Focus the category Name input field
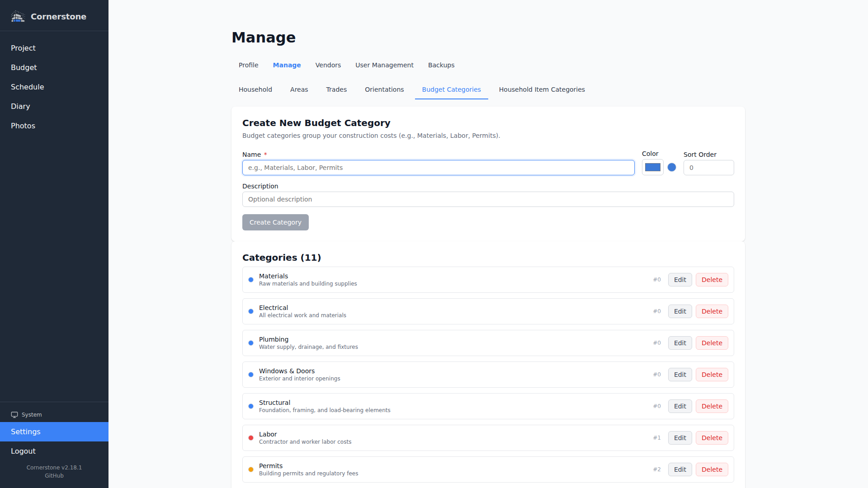The width and height of the screenshot is (868, 488). pos(438,168)
